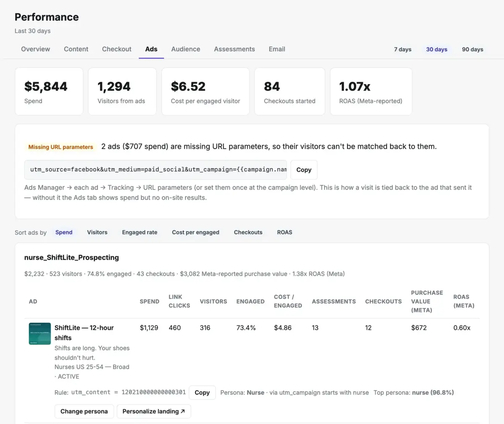Image resolution: width=504 pixels, height=424 pixels.
Task: Click the 1.07x ROAS Meta-reported card
Action: click(x=371, y=91)
